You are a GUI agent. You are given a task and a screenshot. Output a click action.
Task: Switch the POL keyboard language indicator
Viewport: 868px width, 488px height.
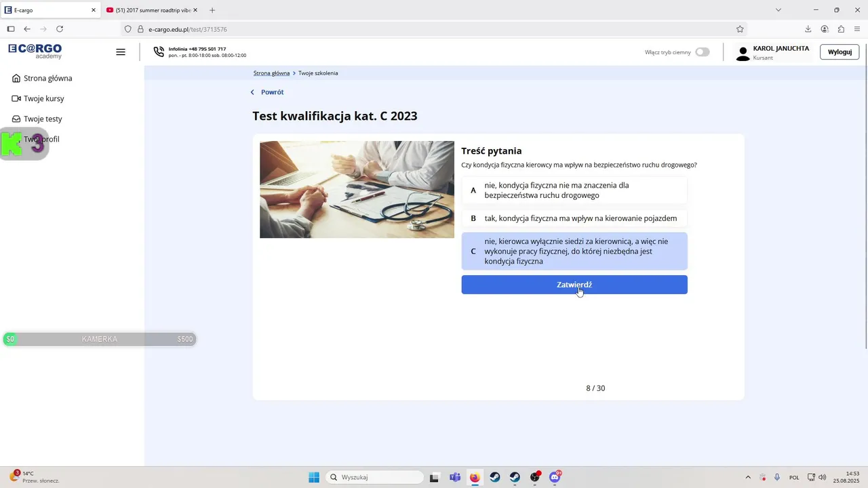tap(794, 477)
